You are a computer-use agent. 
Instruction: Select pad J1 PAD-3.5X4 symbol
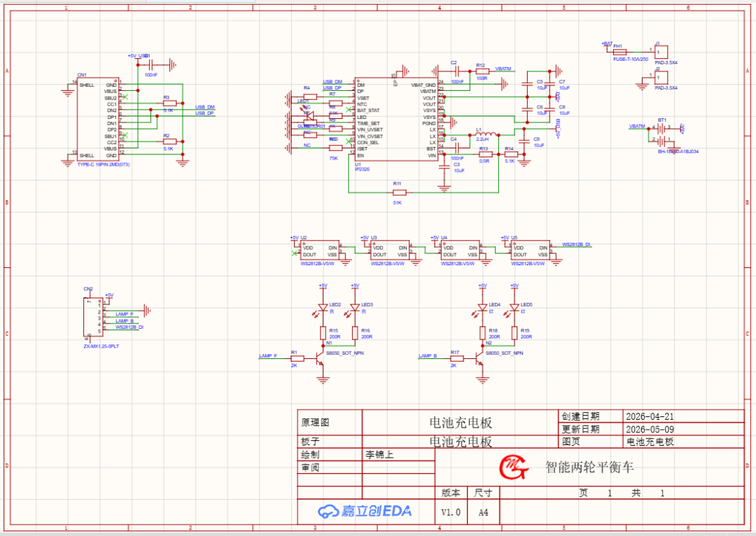(661, 52)
